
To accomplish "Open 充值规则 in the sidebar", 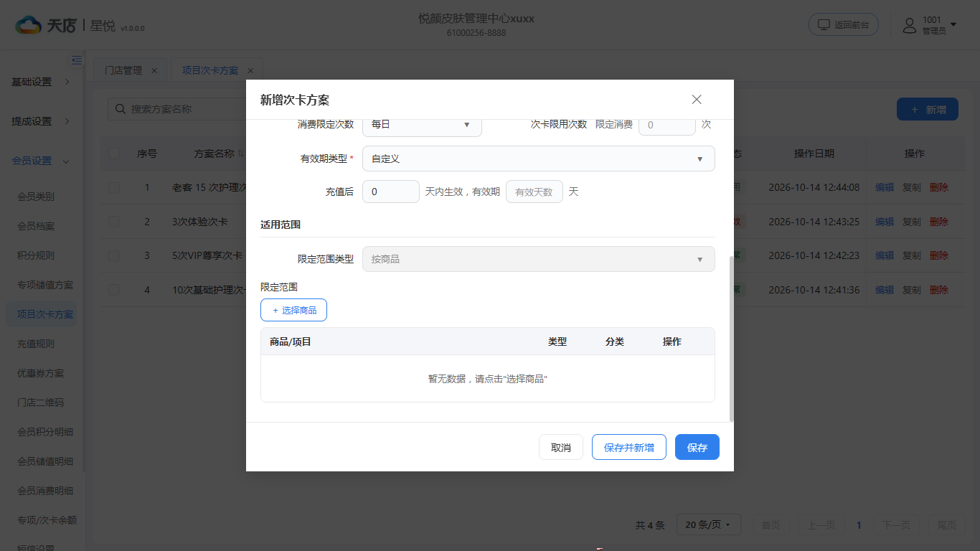I will (x=36, y=344).
